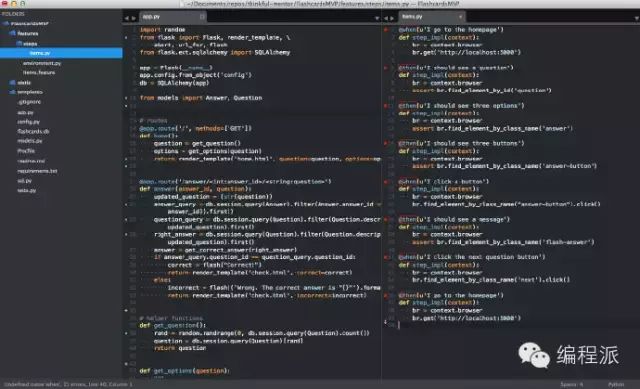Click the 'from models import Answer, Question' line
Screen dimensions: 640x389
[201, 98]
